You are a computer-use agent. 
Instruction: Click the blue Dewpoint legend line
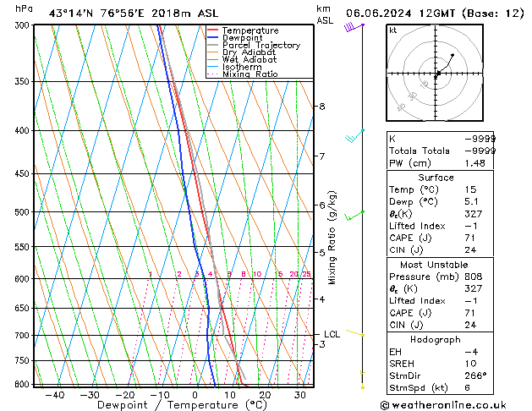212,38
